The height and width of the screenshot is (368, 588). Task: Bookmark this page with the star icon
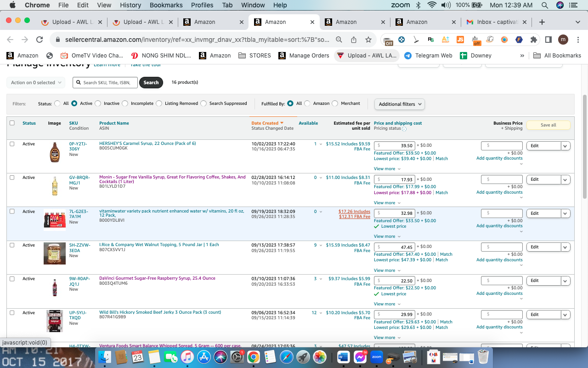(368, 40)
